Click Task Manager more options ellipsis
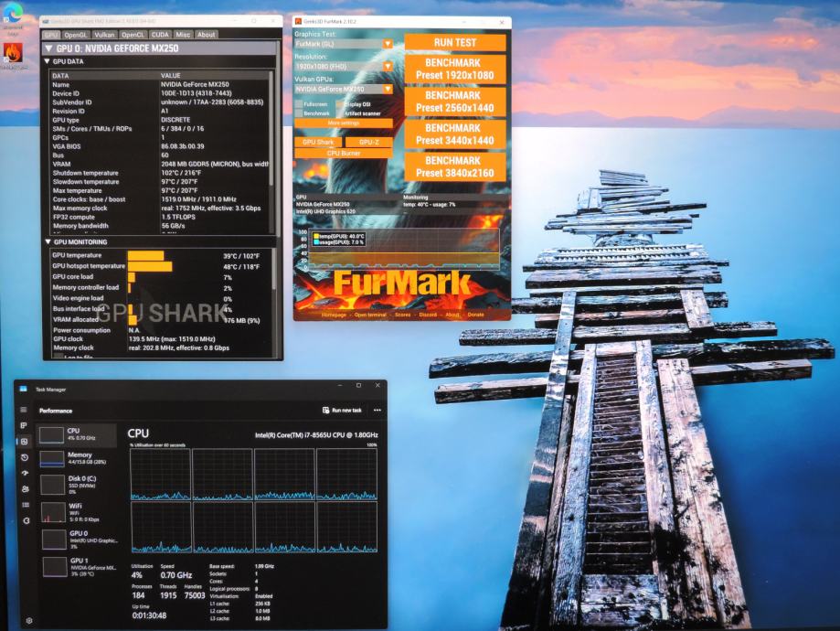 pos(377,410)
